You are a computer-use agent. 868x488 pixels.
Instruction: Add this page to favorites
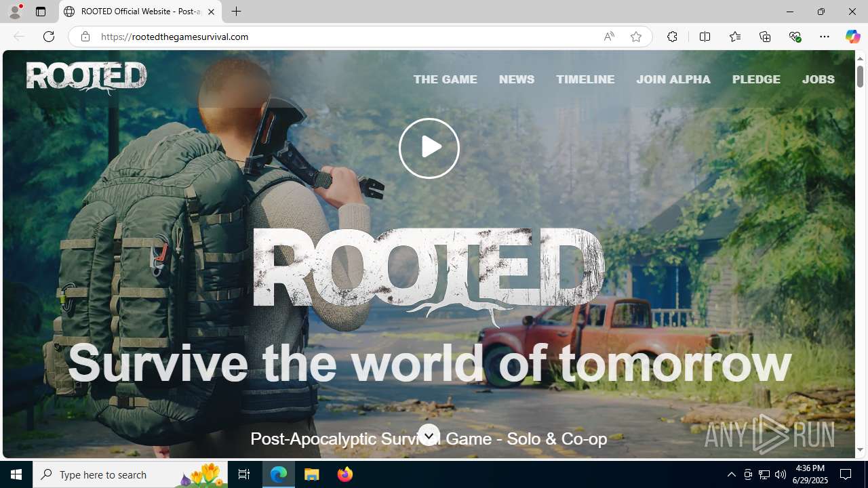click(x=635, y=37)
